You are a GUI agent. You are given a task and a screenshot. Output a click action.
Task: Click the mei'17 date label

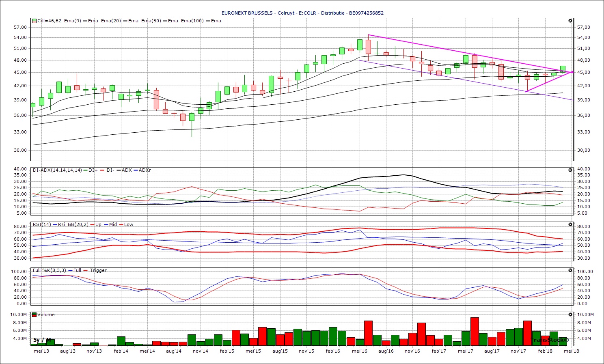pyautogui.click(x=466, y=351)
